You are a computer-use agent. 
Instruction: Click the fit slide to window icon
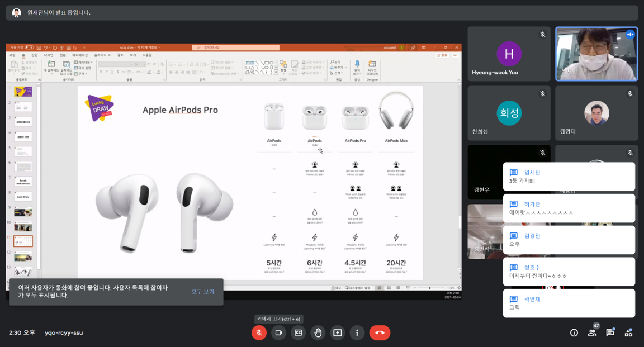point(459,288)
